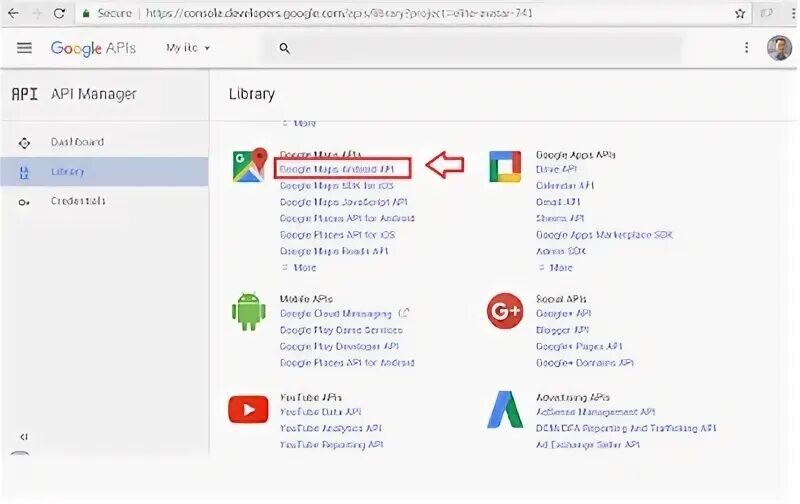Open AdSense Management API link
This screenshot has width=800, height=504.
(x=595, y=412)
